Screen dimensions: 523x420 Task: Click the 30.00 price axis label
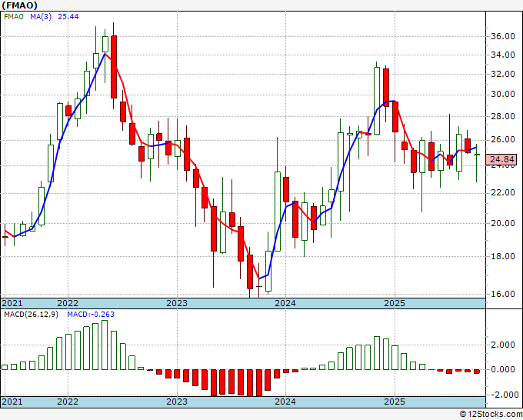pos(502,95)
